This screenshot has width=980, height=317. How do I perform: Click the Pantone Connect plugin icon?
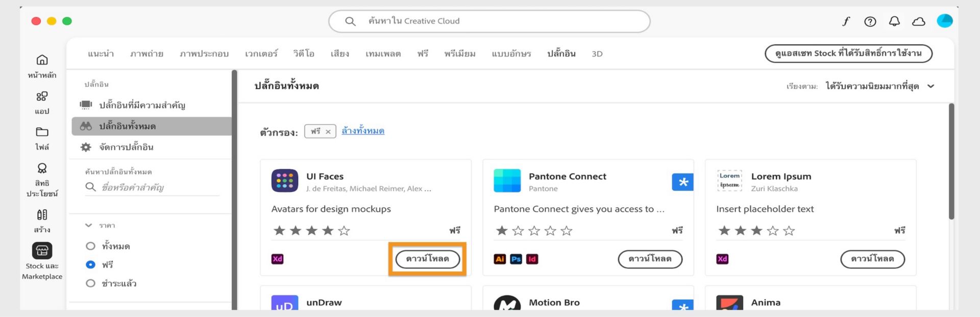(x=507, y=181)
